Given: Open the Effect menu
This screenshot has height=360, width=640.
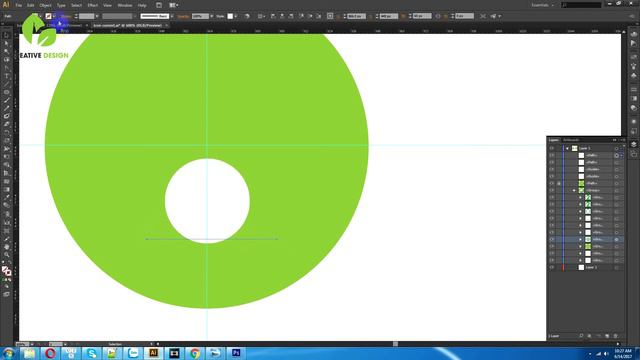Looking at the screenshot, I should point(93,5).
